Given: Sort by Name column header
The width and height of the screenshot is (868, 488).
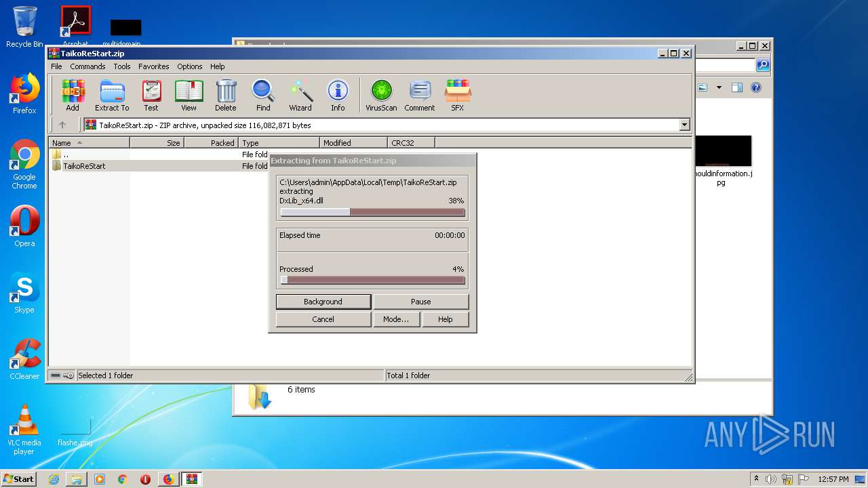Looking at the screenshot, I should point(89,142).
